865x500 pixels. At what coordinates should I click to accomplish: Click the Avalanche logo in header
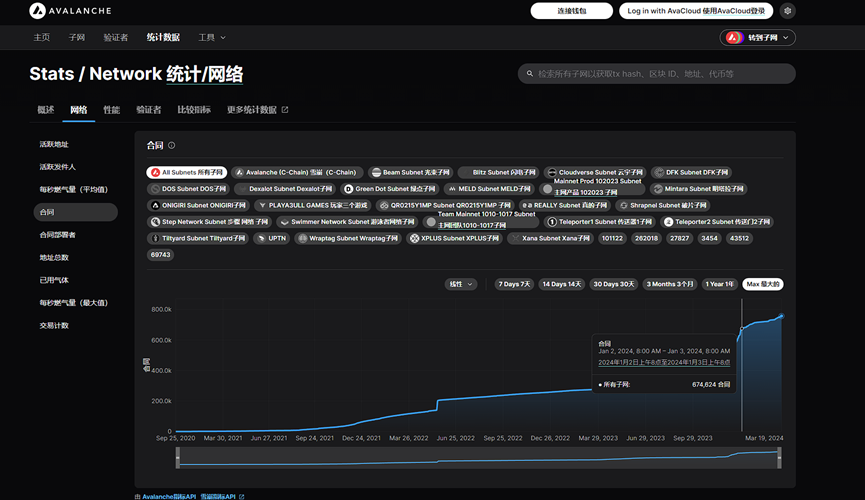coord(64,11)
